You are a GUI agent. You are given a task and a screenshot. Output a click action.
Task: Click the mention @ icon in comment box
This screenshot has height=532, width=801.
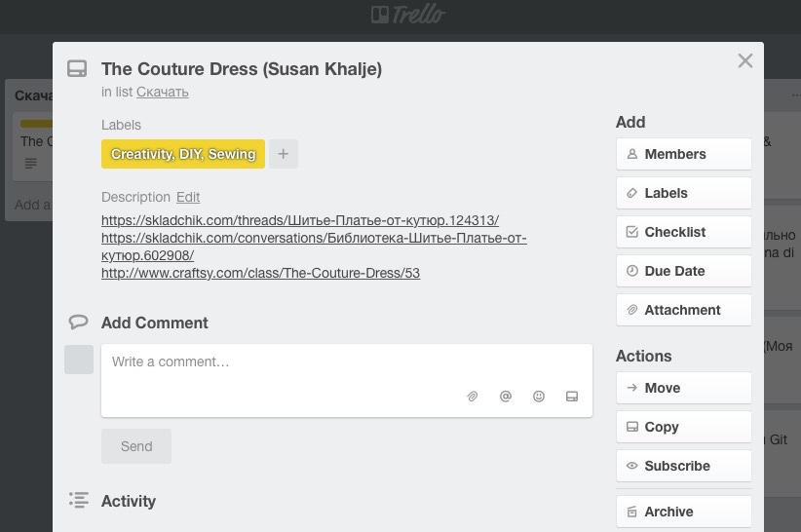coord(506,397)
